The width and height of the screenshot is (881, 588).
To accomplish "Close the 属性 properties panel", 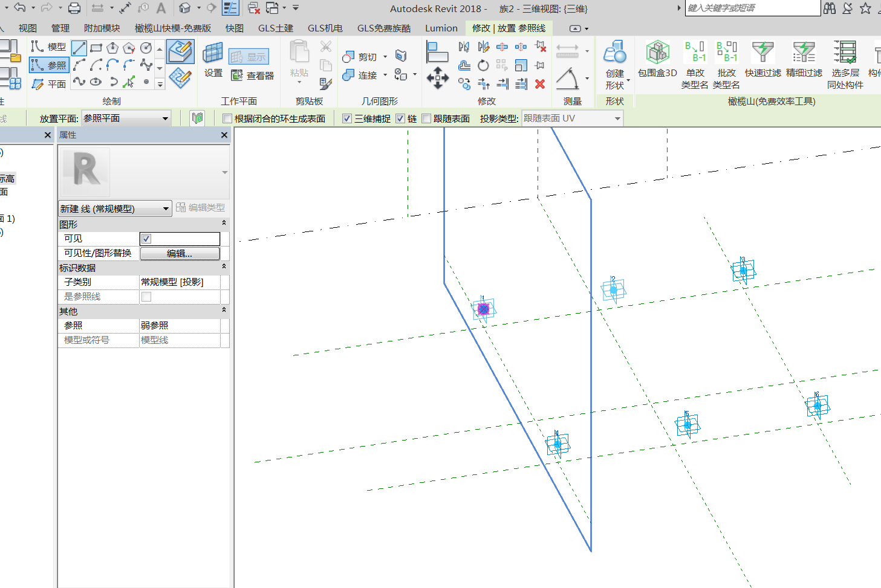I will tap(224, 135).
